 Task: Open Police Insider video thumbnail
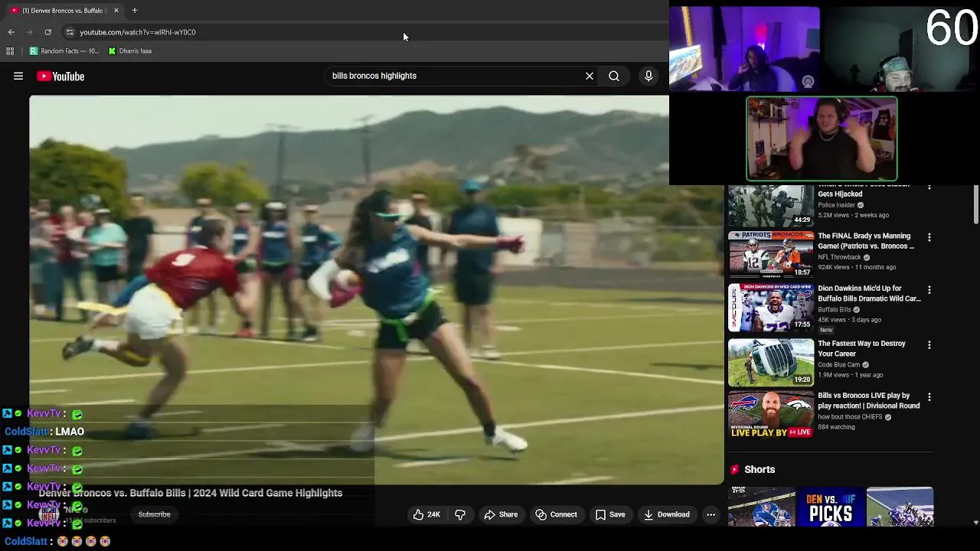click(x=771, y=205)
